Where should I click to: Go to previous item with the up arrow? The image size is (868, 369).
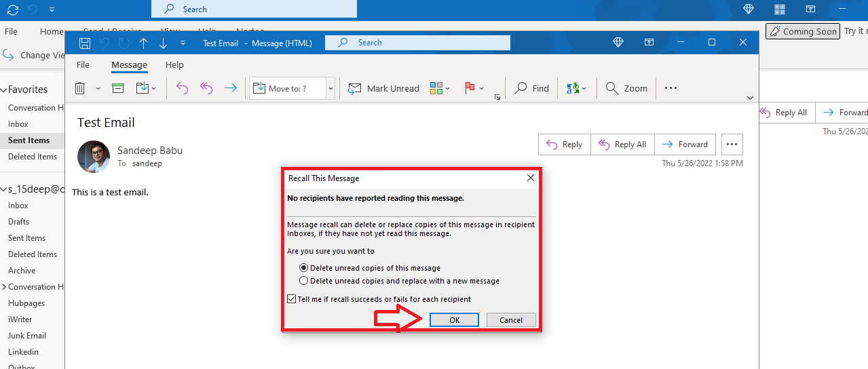pyautogui.click(x=143, y=43)
